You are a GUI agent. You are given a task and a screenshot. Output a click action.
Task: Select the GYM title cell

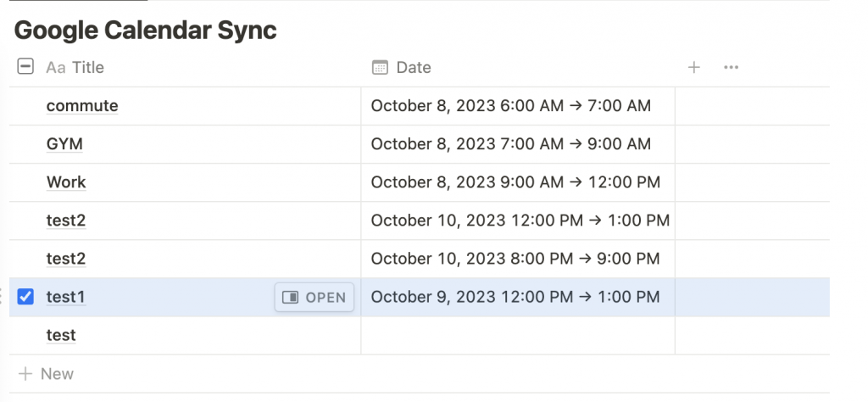tap(64, 144)
